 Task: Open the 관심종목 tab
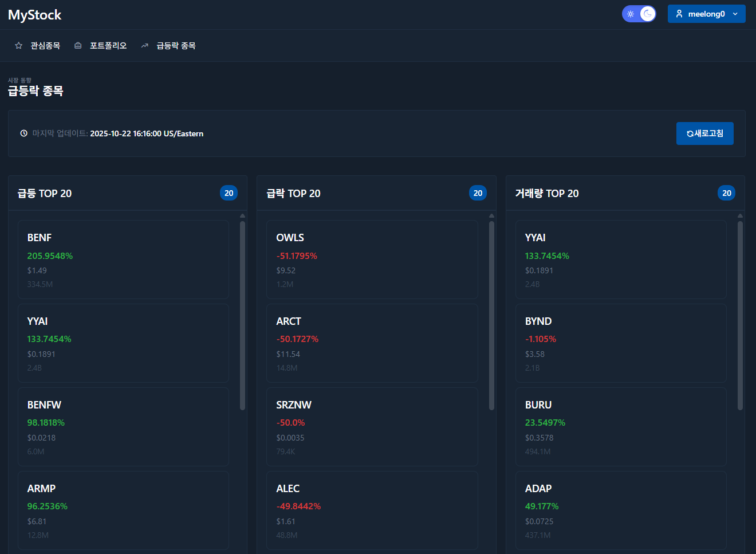coord(45,46)
